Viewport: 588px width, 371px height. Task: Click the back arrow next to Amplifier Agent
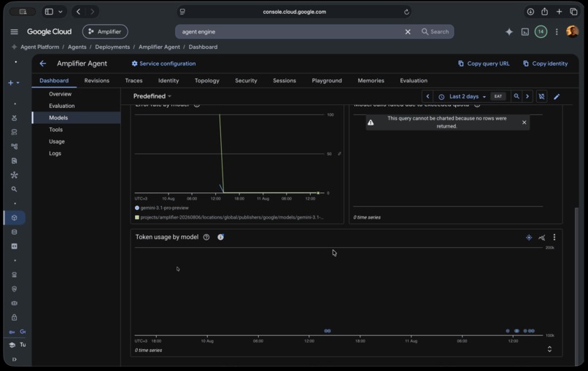43,63
